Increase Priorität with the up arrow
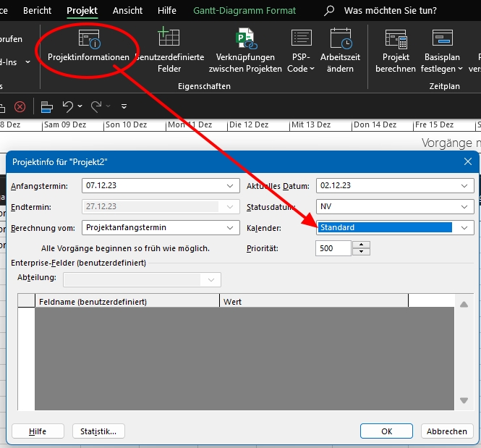Viewport: 481px width, 448px height. click(x=361, y=245)
